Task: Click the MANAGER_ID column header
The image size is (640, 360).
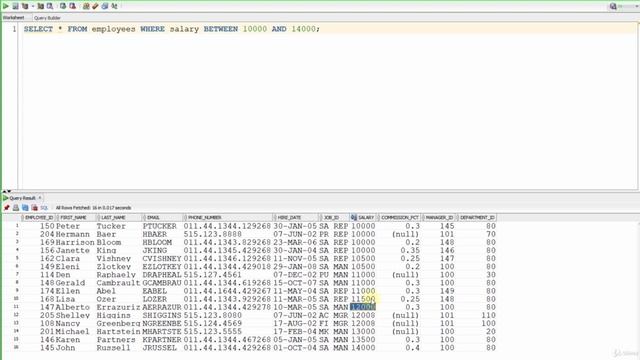Action: 439,218
